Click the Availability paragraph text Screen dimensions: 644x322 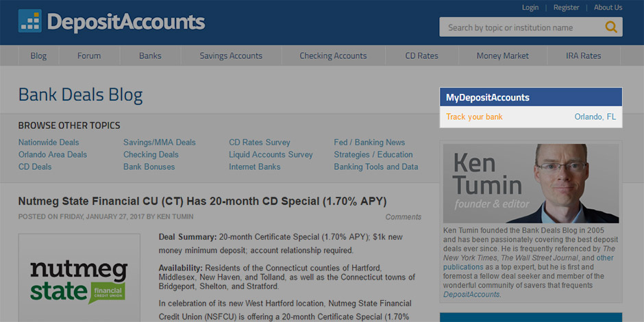(287, 277)
